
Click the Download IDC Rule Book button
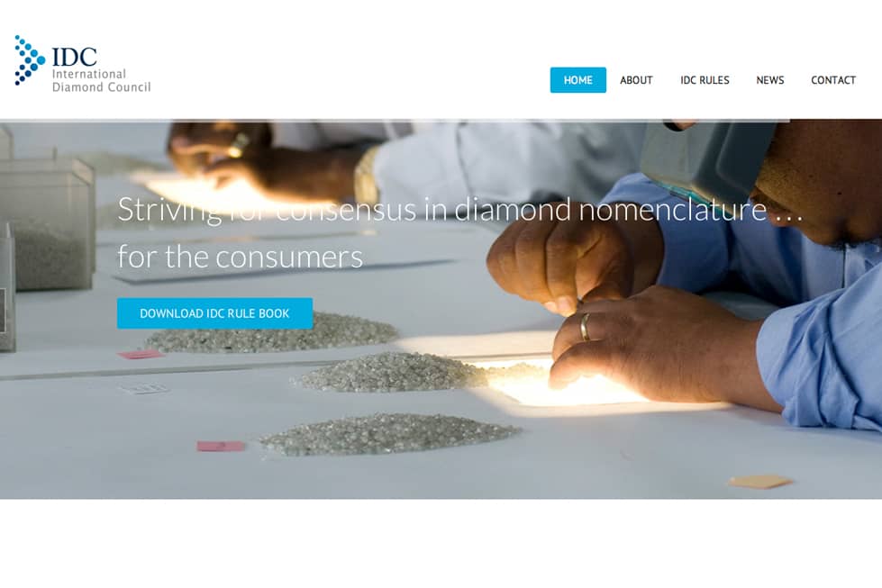pyautogui.click(x=215, y=313)
